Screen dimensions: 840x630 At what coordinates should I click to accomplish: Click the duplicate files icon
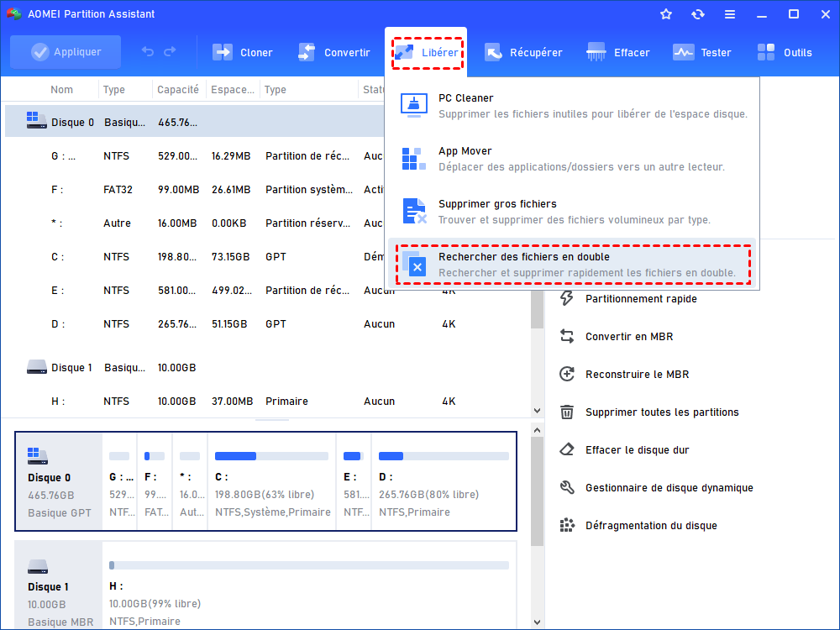coord(414,264)
